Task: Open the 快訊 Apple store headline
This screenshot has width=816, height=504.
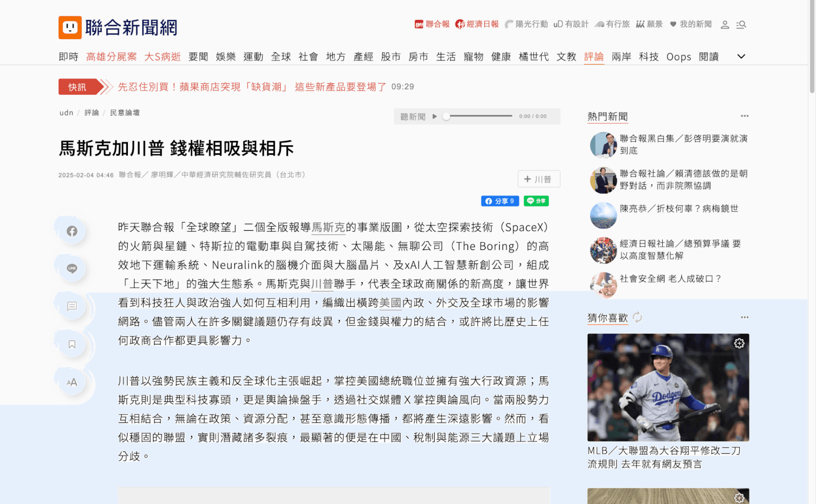Action: (252, 87)
